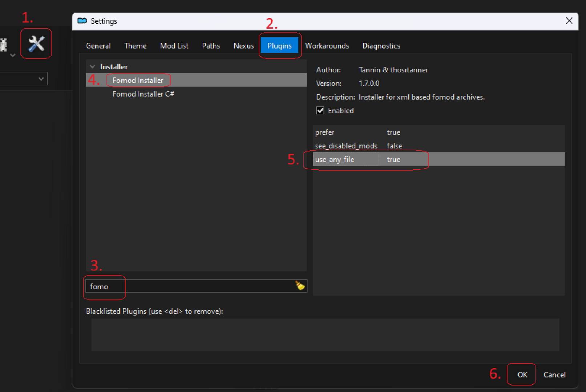Clear the plugin filter with broom icon
Screen dimensions: 586x392
point(300,286)
